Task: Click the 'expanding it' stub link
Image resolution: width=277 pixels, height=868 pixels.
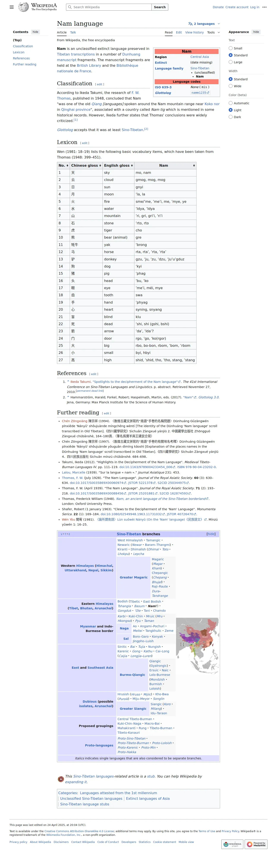Action: click(x=76, y=782)
